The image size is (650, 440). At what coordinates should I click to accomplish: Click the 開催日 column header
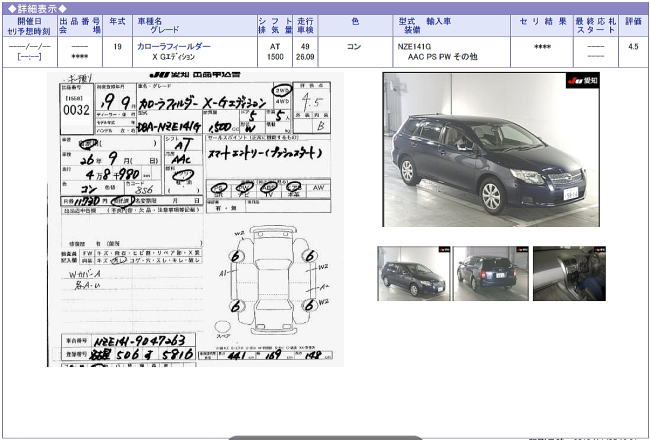(29, 25)
